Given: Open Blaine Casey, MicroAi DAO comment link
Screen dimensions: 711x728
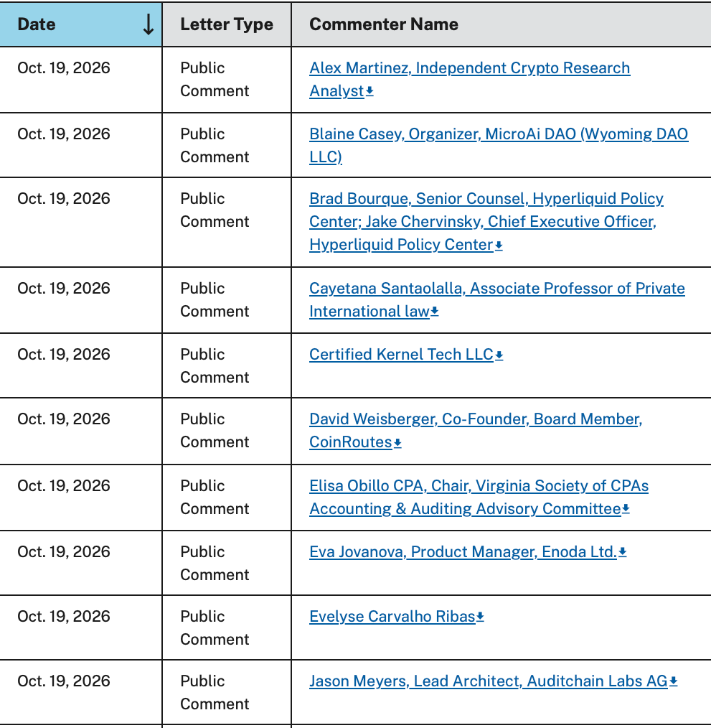Looking at the screenshot, I should pos(499,145).
